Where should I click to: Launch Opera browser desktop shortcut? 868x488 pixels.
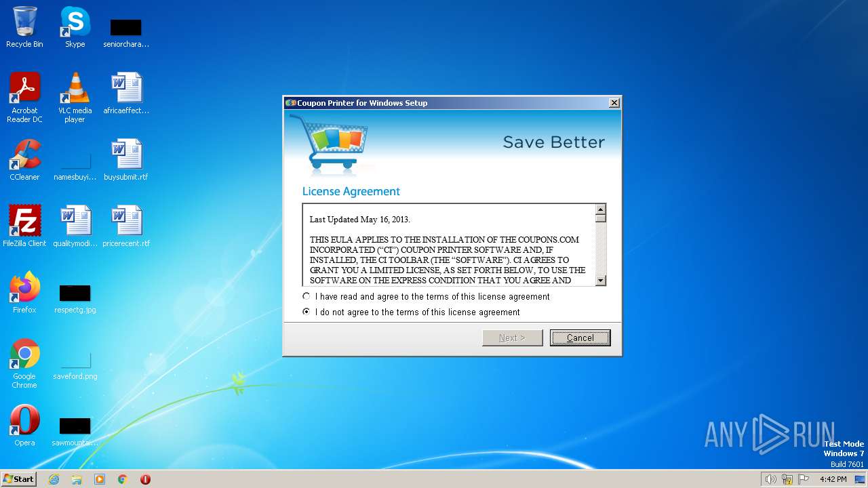coord(24,426)
